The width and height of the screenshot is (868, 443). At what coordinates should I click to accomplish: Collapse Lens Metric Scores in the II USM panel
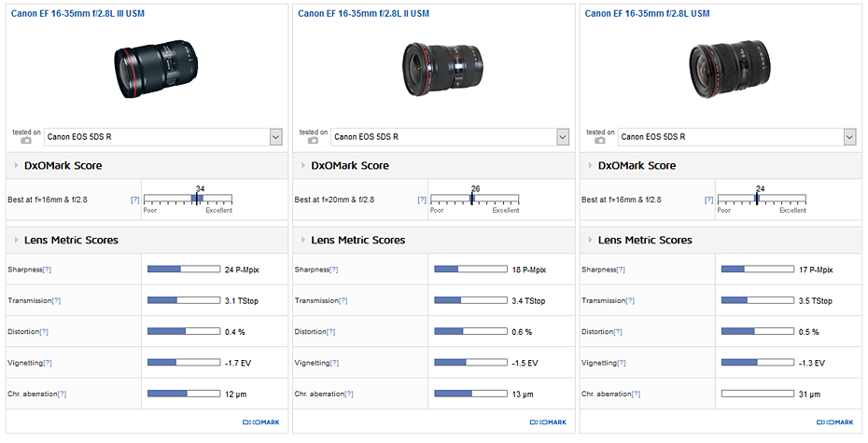tap(304, 241)
